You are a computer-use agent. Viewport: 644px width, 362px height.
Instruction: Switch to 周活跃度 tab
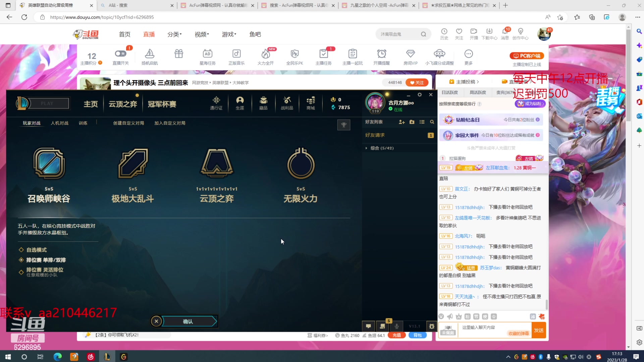(x=478, y=93)
